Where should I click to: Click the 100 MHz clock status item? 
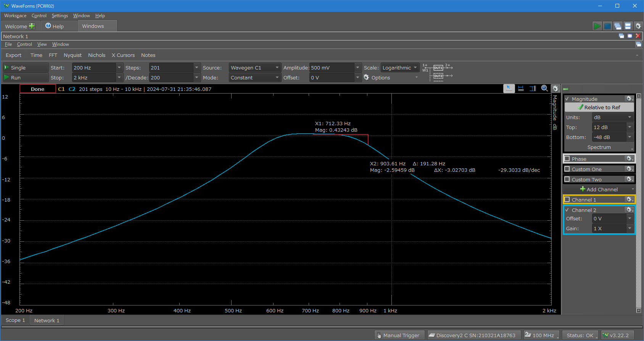541,335
